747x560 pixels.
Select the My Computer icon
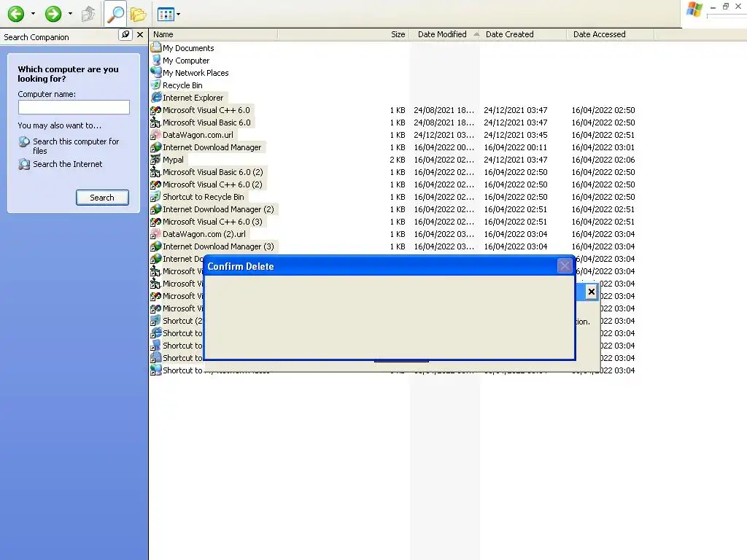(x=156, y=60)
